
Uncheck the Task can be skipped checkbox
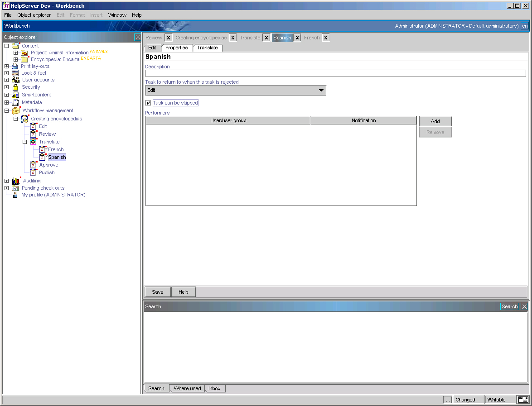coord(148,103)
